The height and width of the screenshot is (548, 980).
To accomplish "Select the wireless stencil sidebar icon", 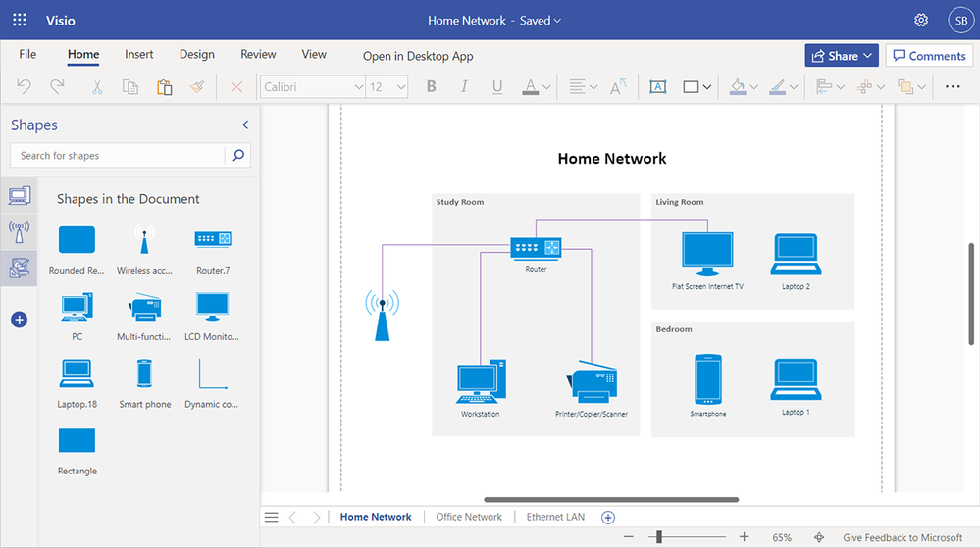I will point(20,231).
